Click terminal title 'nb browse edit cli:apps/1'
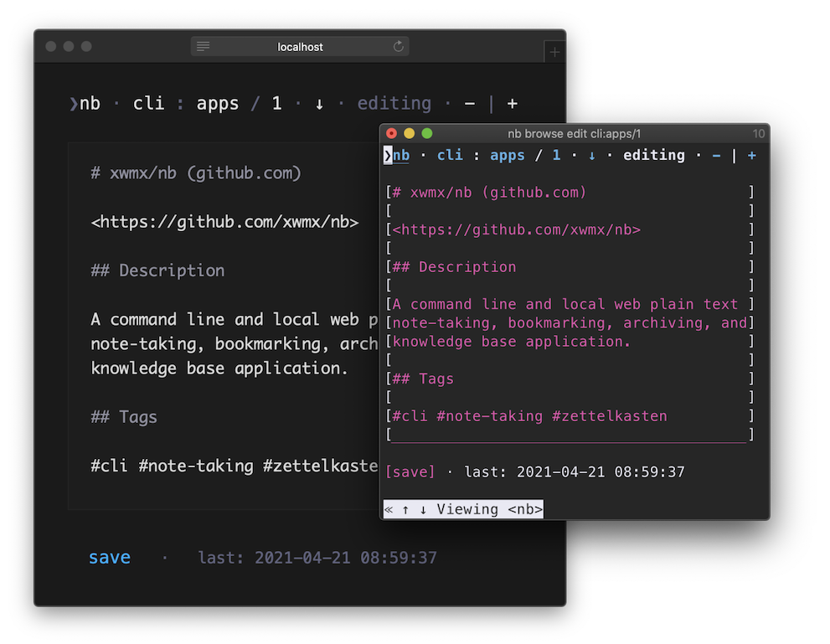The width and height of the screenshot is (830, 644). (x=574, y=134)
